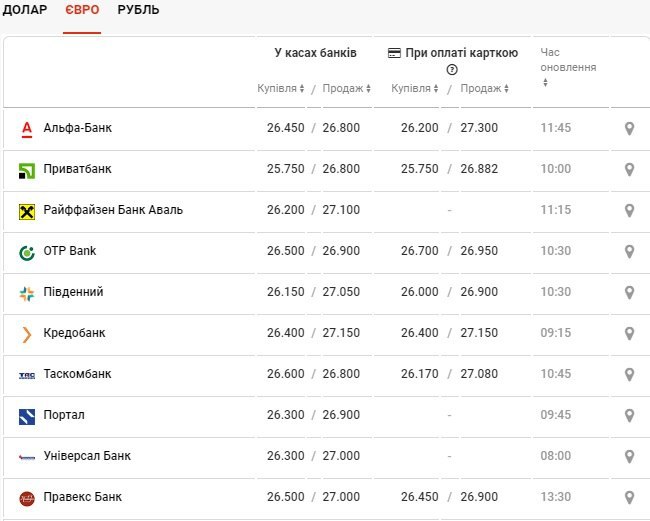
Task: Sort by cash desk Купівля column
Action: coord(281,89)
